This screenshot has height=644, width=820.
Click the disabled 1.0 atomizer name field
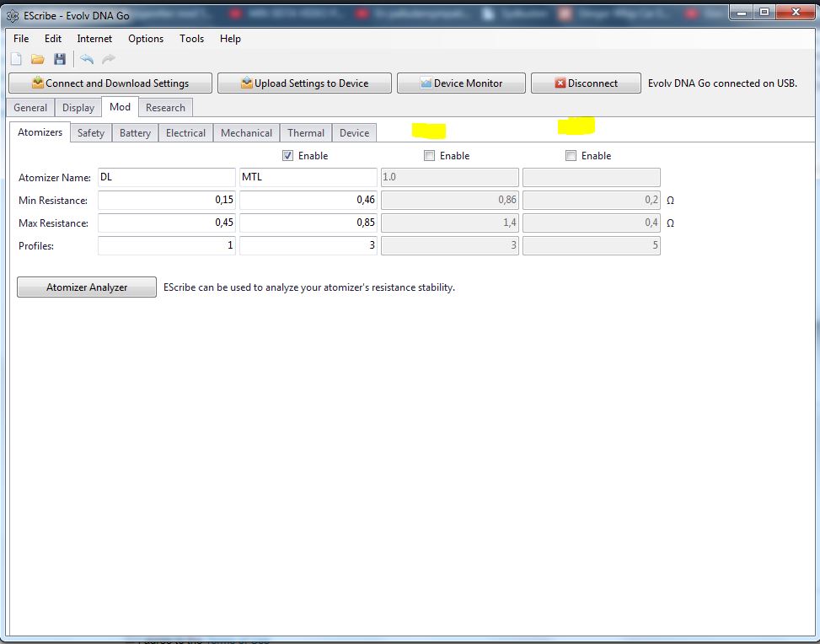tap(450, 177)
